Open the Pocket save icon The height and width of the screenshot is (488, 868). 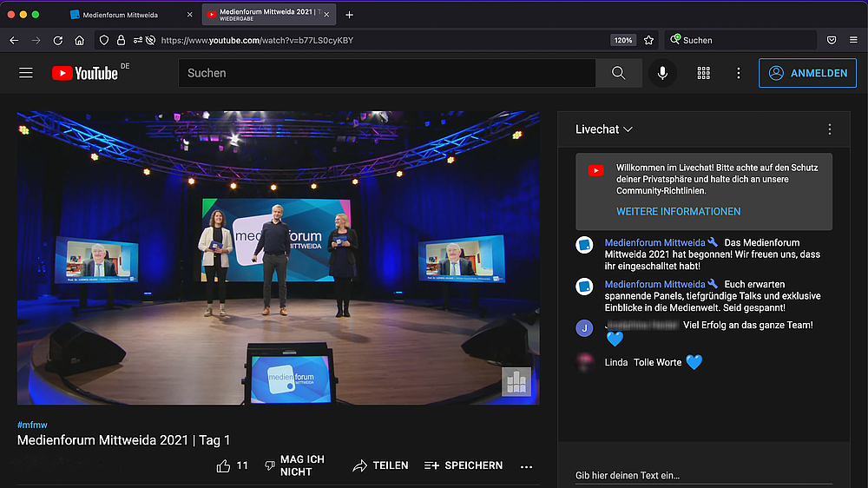[832, 41]
